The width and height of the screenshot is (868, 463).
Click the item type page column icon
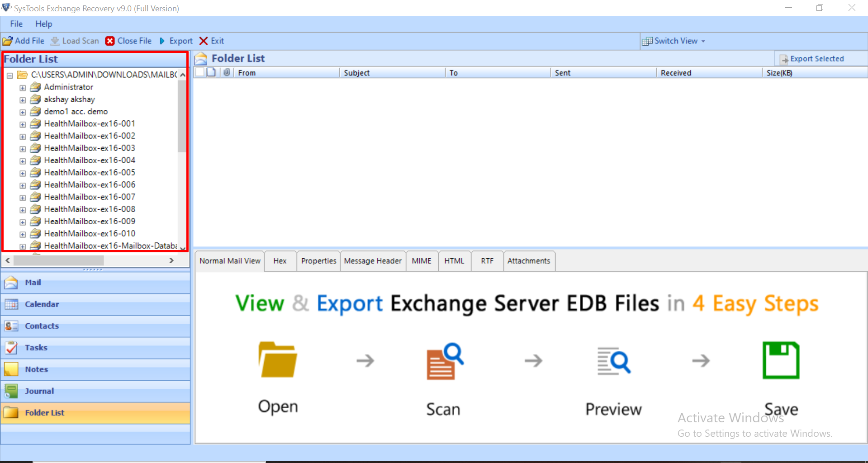[x=211, y=72]
